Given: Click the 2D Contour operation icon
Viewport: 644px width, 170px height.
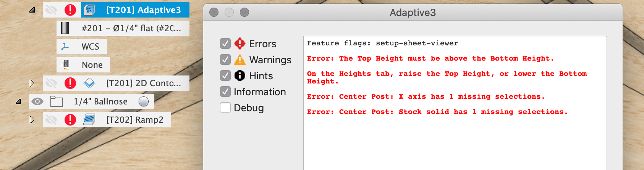Looking at the screenshot, I should click(89, 83).
